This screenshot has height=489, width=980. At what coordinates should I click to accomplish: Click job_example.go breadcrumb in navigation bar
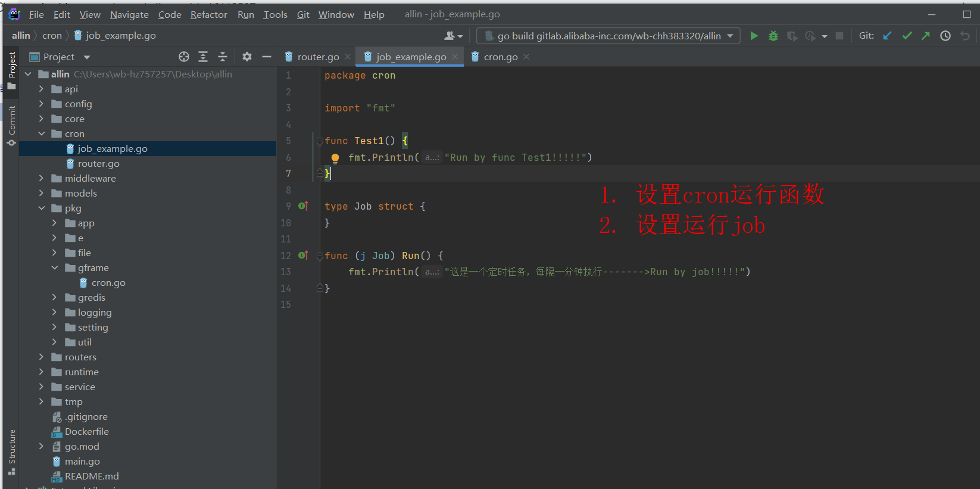[115, 36]
